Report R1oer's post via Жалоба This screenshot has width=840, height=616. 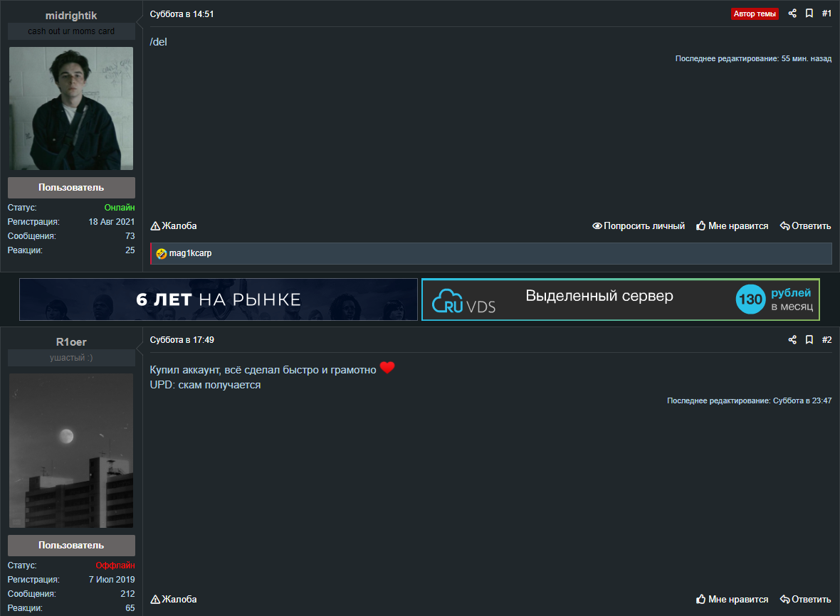[174, 600]
